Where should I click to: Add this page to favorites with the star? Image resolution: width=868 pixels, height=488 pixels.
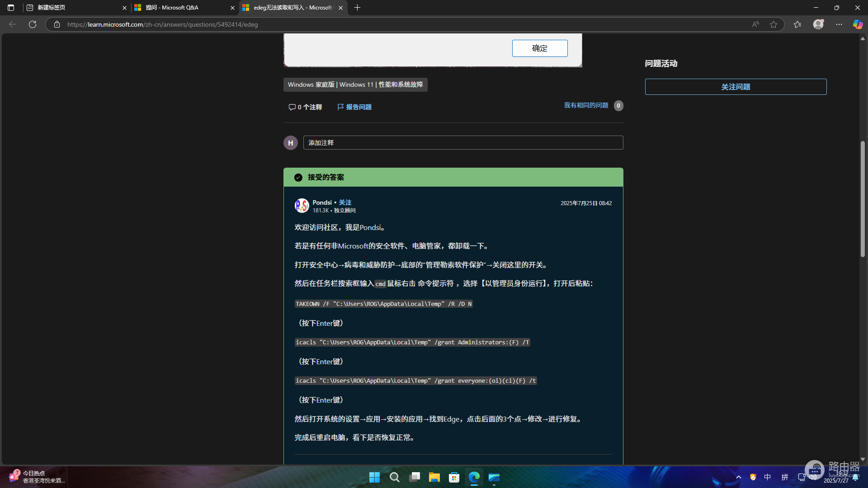click(x=774, y=24)
